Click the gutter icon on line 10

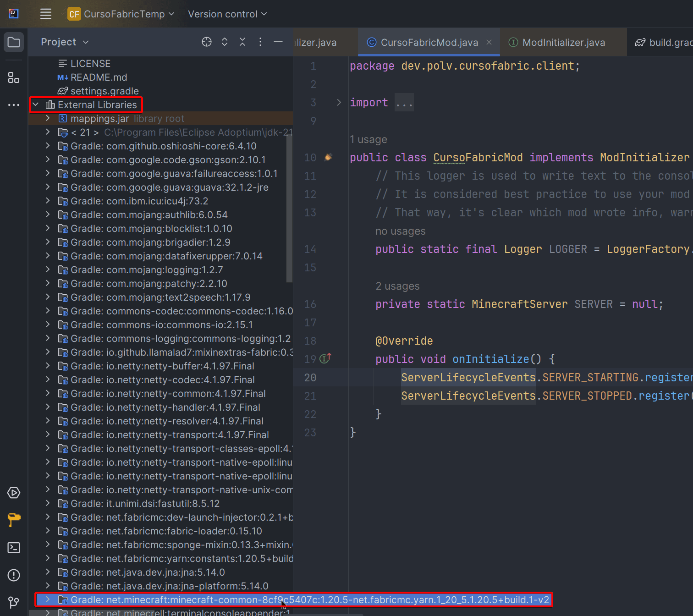tap(328, 157)
